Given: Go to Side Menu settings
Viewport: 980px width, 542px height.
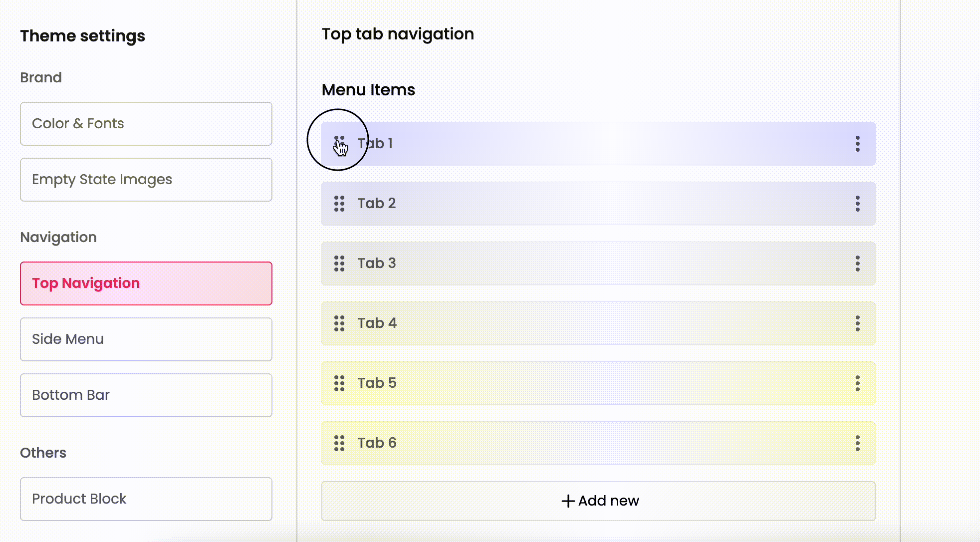Looking at the screenshot, I should click(146, 339).
